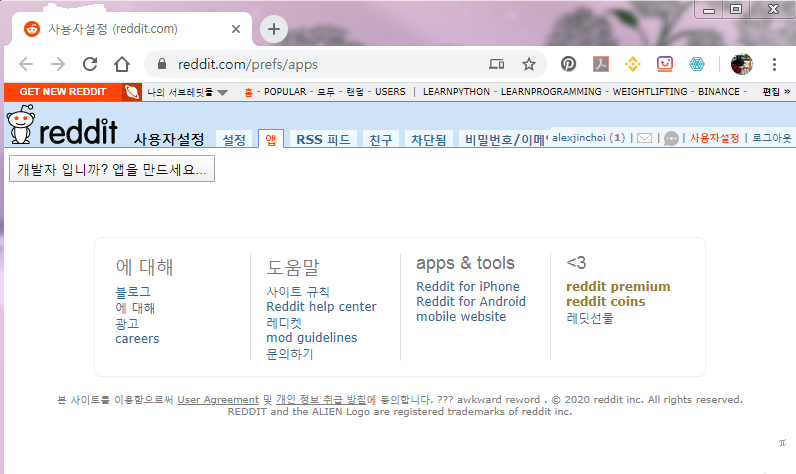Image resolution: width=796 pixels, height=474 pixels.
Task: Open the 차단됨 tab
Action: point(428,140)
